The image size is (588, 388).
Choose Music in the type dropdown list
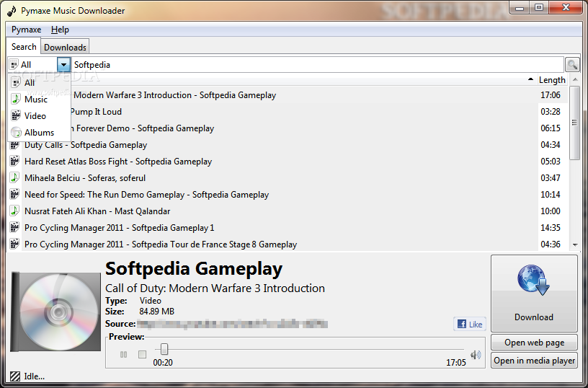pos(39,99)
